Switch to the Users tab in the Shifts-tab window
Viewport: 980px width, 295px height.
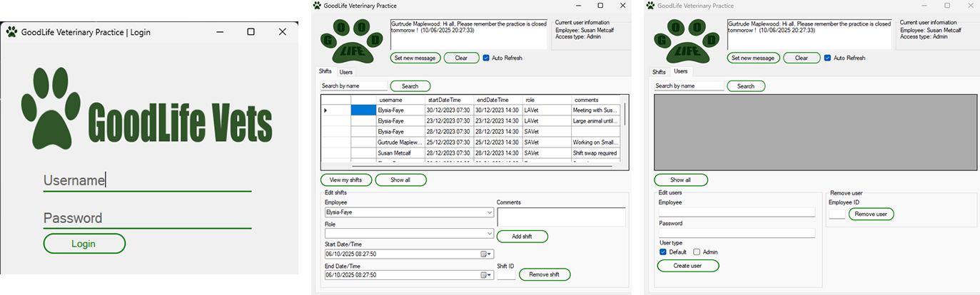coord(345,72)
